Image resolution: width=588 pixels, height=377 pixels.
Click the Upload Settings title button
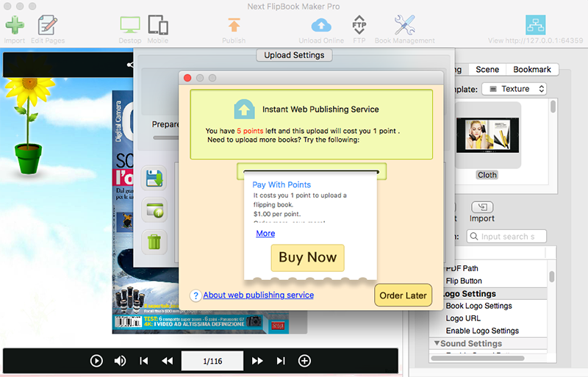click(294, 55)
